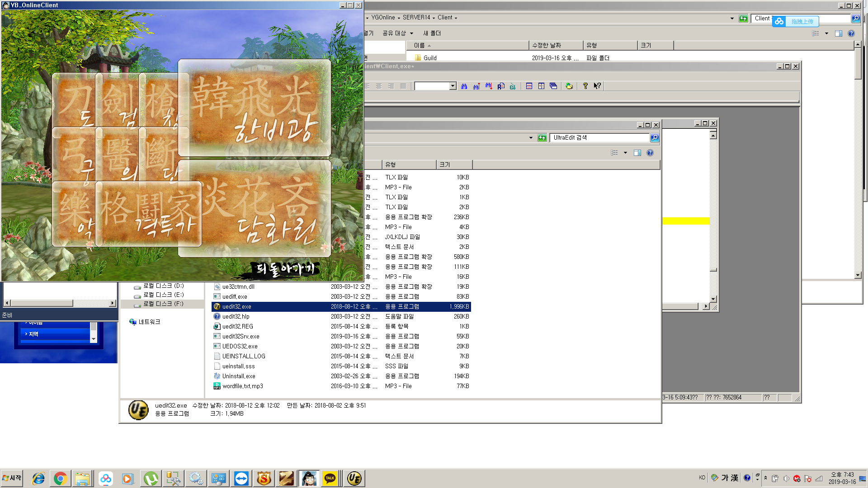Click the cascade windows icon in UltraEdit toolbar

point(553,86)
